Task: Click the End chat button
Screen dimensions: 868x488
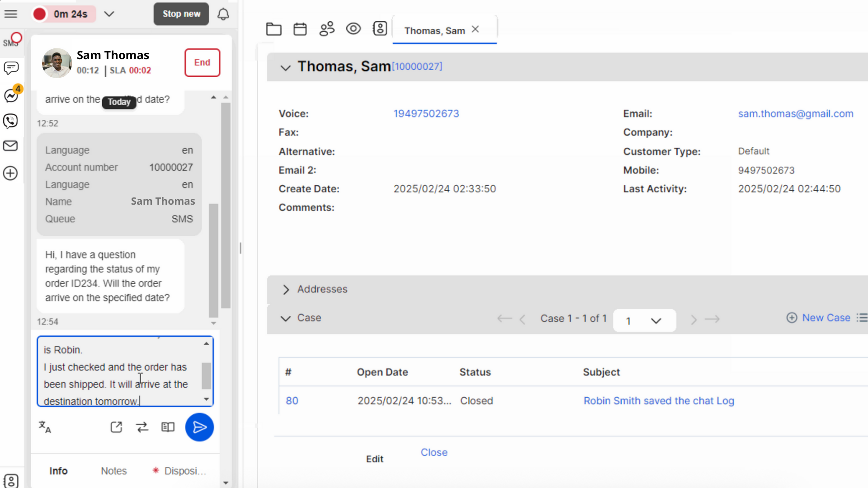Action: click(202, 63)
